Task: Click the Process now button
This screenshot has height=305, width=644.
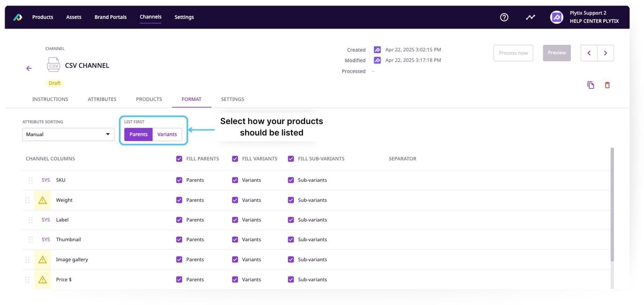Action: point(513,53)
